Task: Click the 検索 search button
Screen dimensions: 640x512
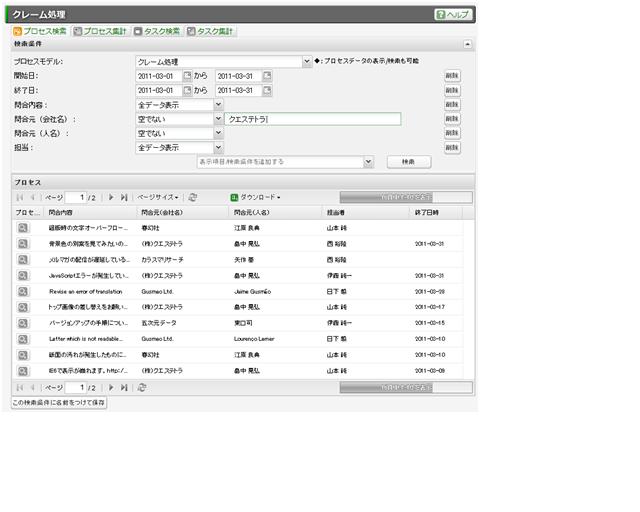Action: [408, 161]
